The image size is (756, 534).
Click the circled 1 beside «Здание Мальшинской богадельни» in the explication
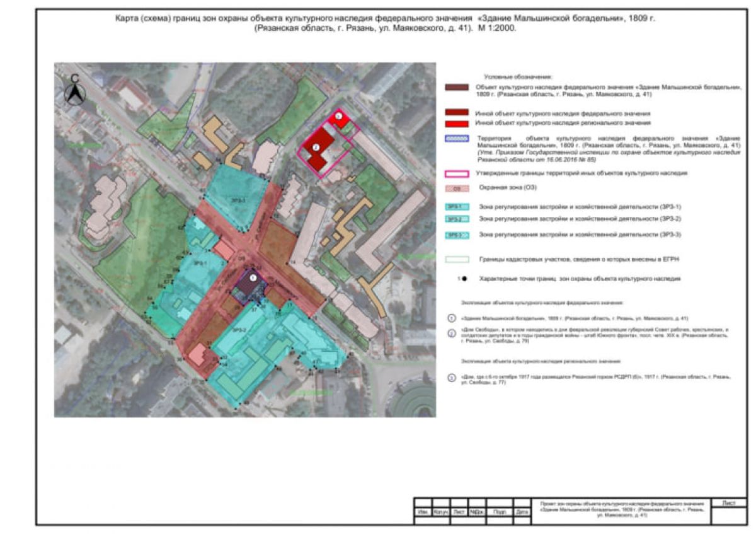coord(451,318)
